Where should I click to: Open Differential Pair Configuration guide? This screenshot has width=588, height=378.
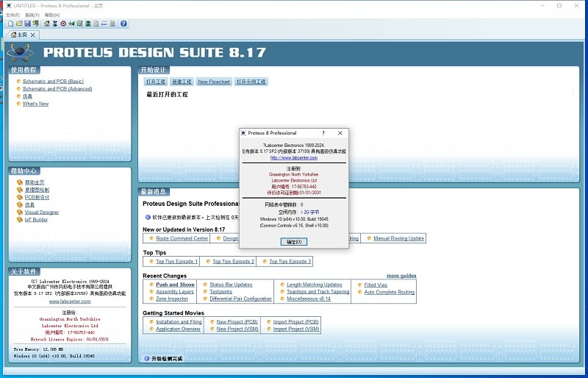[x=240, y=299]
